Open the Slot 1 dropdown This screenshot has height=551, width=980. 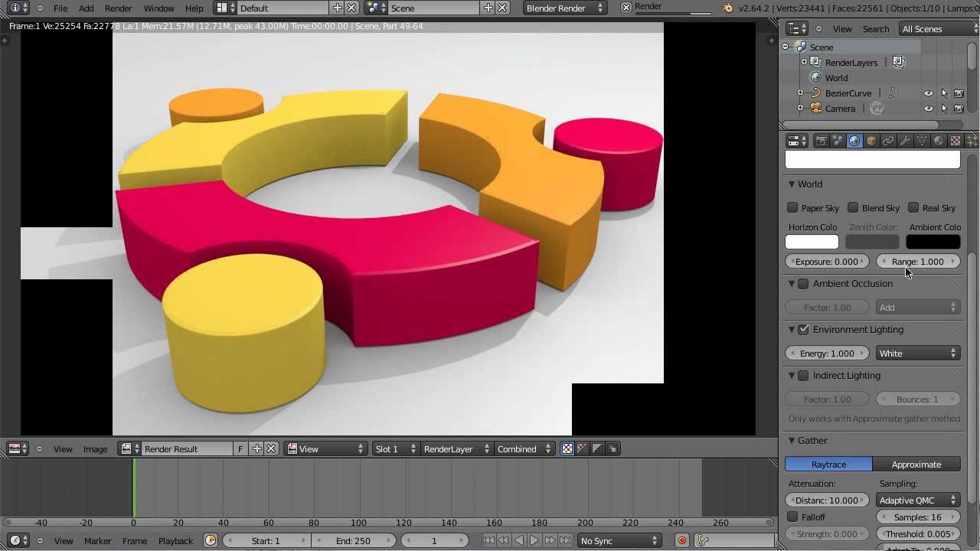pos(395,448)
